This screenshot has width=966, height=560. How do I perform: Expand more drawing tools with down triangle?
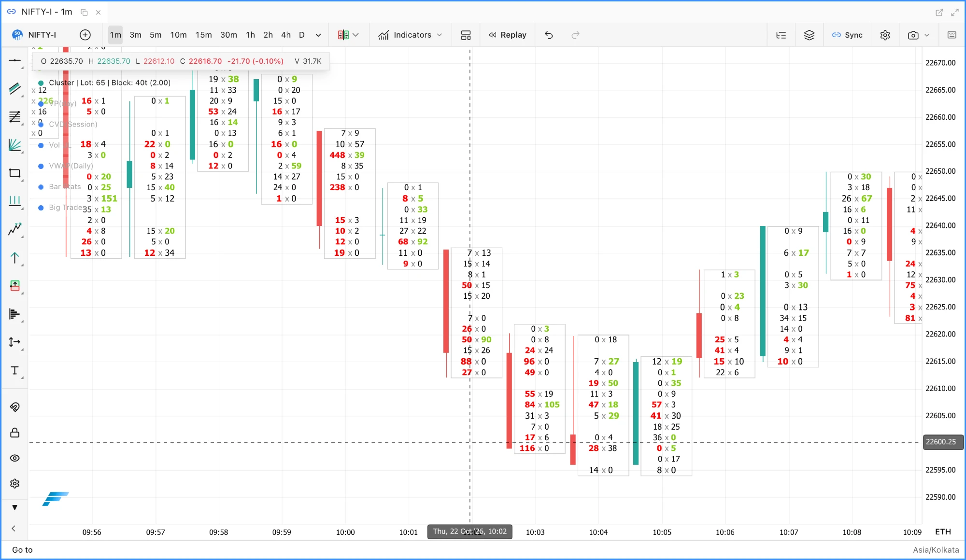15,507
